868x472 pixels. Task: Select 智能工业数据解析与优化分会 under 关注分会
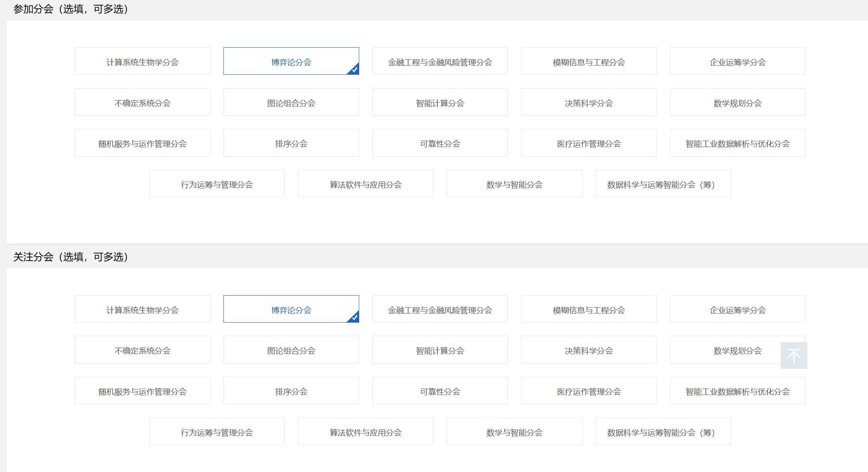pos(737,391)
